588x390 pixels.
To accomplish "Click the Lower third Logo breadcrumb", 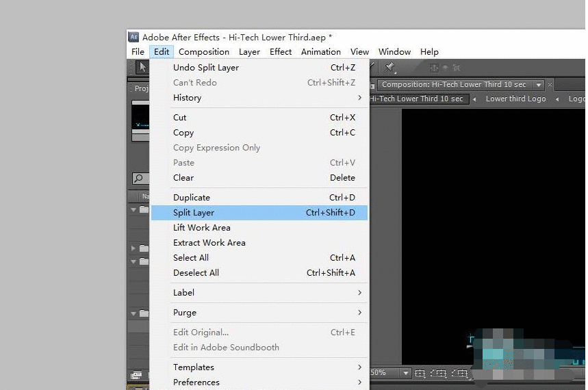I will point(515,99).
